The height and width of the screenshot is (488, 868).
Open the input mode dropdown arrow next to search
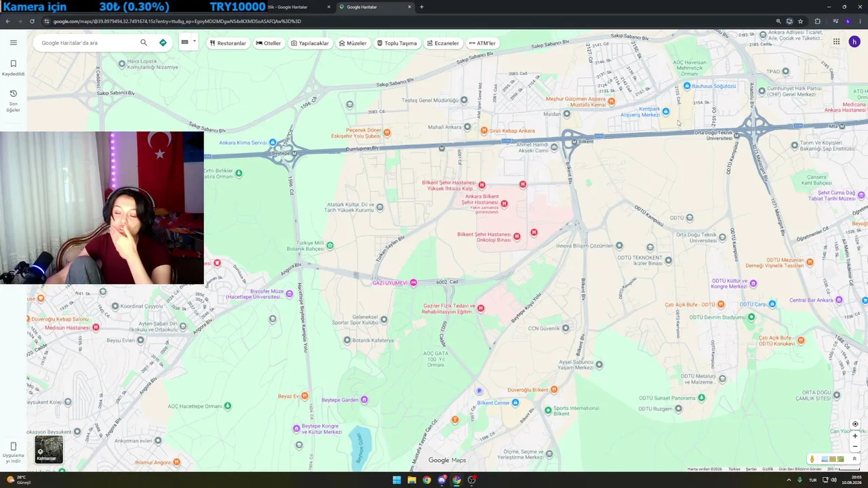click(194, 41)
